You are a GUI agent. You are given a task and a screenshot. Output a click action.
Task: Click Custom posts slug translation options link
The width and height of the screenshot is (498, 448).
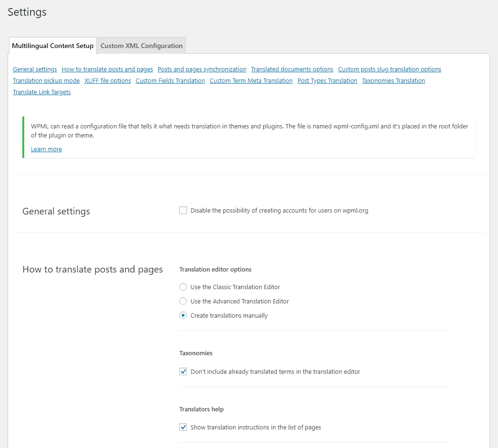point(390,69)
